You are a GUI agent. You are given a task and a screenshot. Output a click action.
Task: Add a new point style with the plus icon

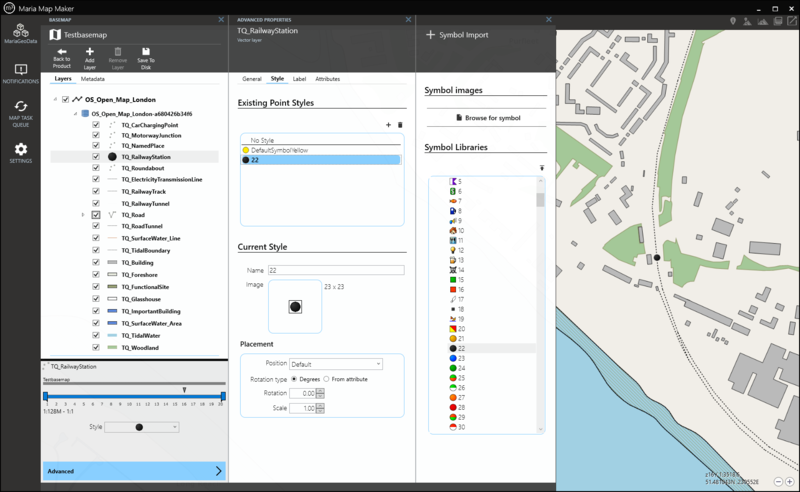(388, 125)
